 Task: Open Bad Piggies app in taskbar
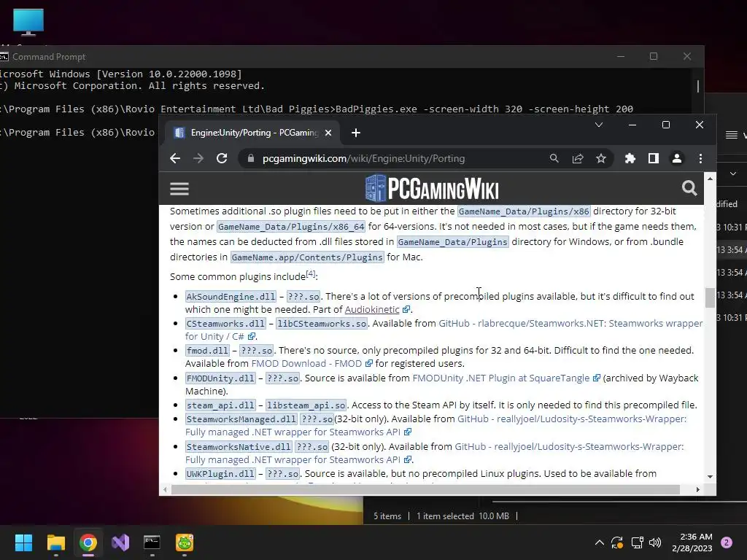click(x=185, y=542)
